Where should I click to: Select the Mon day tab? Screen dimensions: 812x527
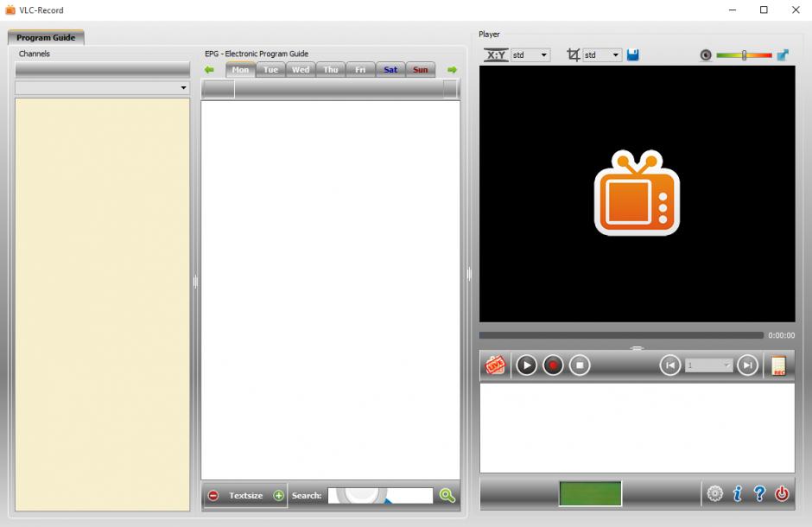pos(240,70)
